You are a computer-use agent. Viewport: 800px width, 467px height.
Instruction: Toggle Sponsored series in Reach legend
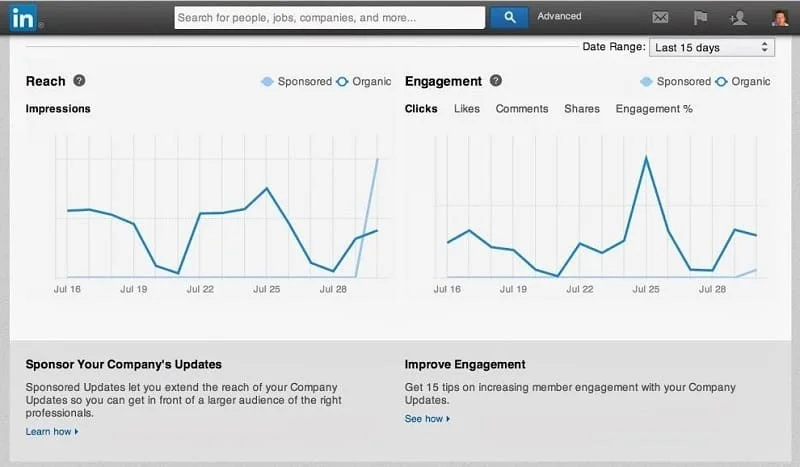pos(296,81)
